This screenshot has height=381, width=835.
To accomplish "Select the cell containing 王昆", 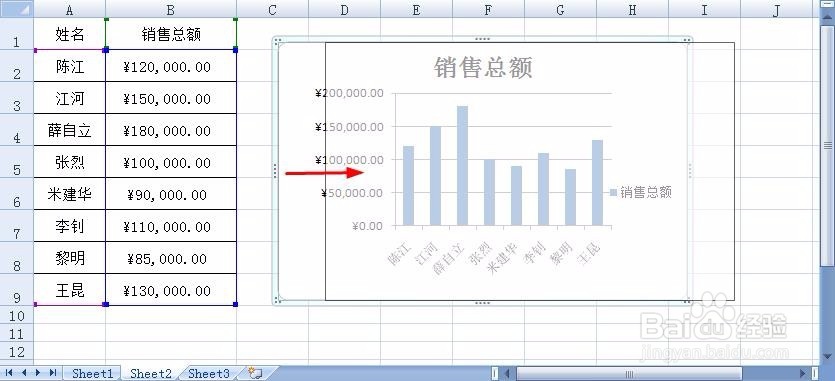I will point(70,290).
